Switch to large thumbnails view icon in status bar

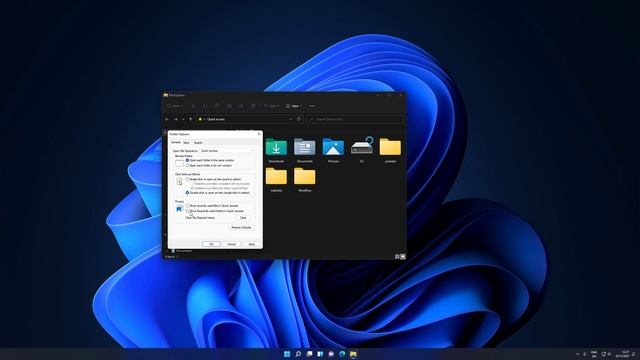pyautogui.click(x=403, y=256)
